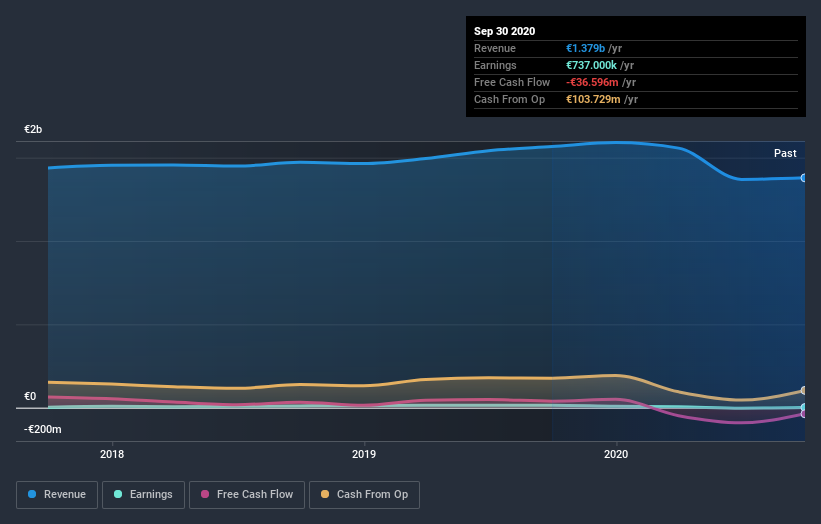Click the Past label on chart
This screenshot has width=821, height=524.
click(785, 153)
